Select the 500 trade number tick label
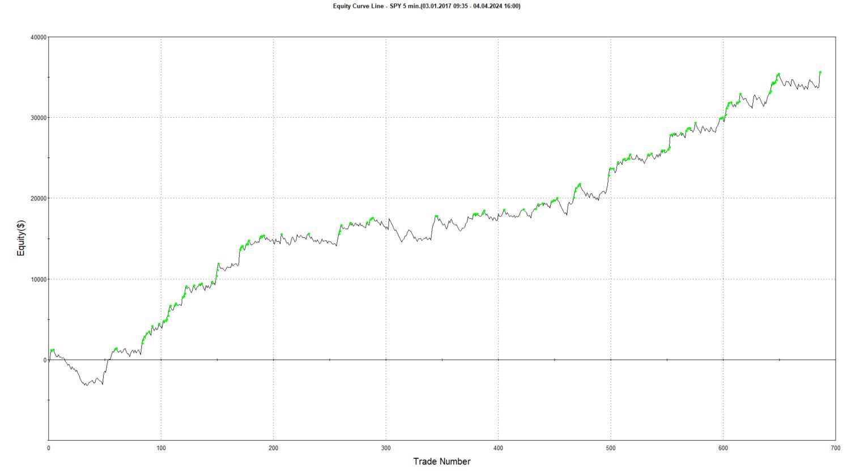Image resolution: width=868 pixels, height=474 pixels. tap(611, 448)
